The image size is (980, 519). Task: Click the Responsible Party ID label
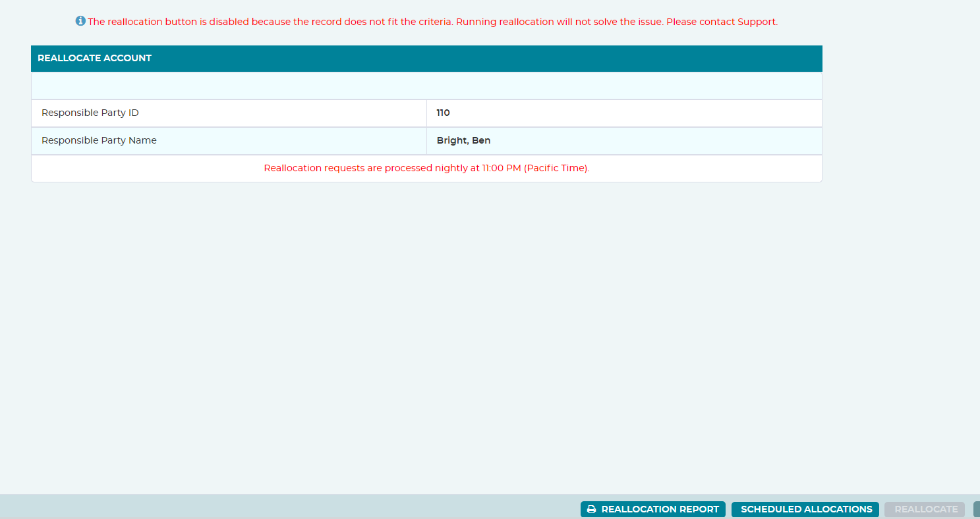click(x=90, y=113)
